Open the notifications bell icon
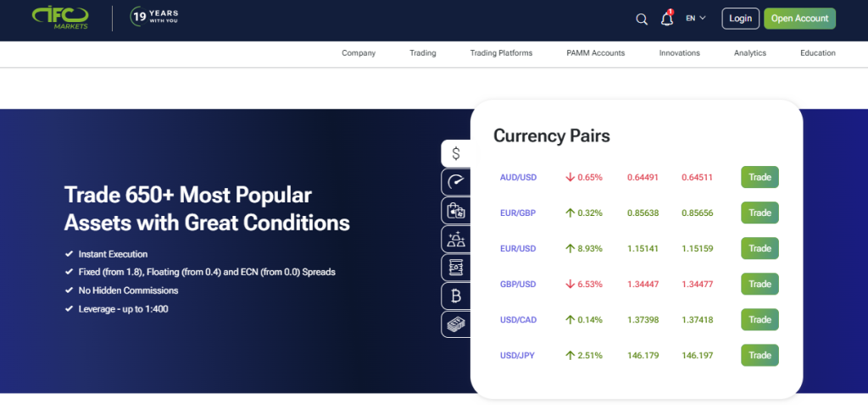Screen dimensions: 868x409 click(x=666, y=19)
